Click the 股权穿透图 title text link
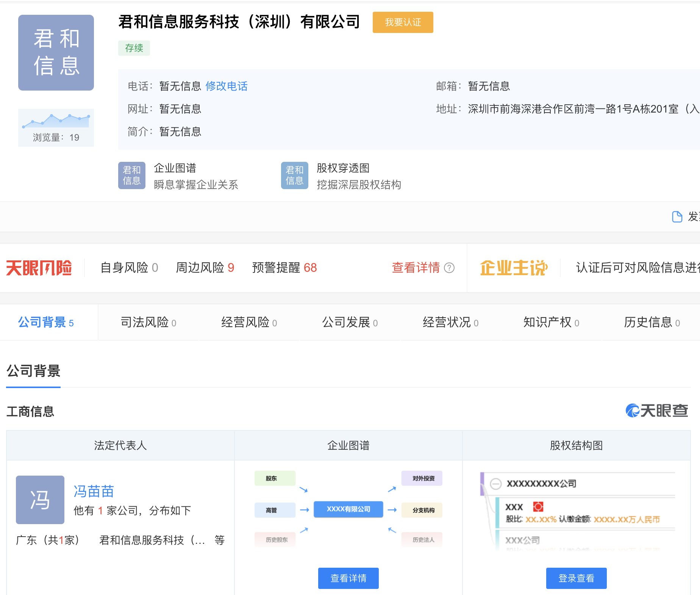This screenshot has height=595, width=700. (343, 168)
